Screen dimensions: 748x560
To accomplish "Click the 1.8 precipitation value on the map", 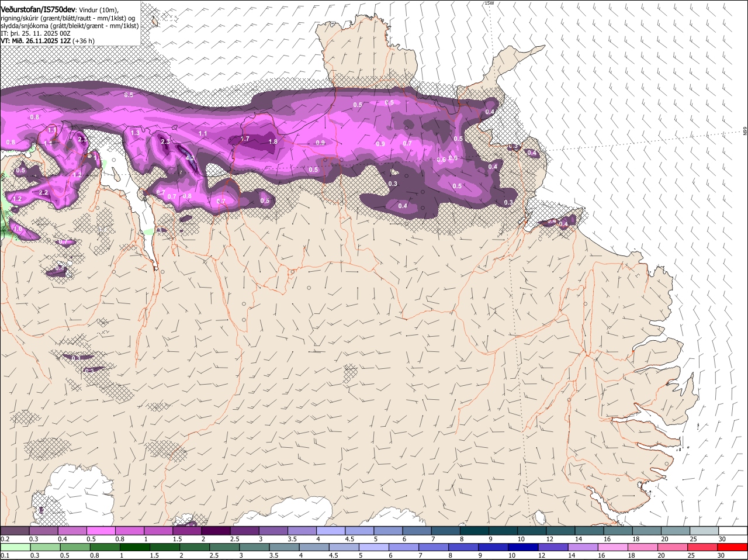I will click(273, 141).
